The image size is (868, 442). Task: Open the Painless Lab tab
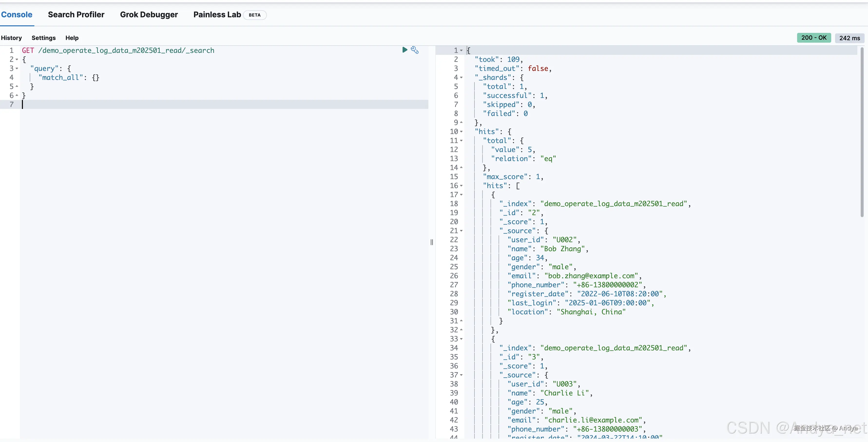(x=217, y=14)
